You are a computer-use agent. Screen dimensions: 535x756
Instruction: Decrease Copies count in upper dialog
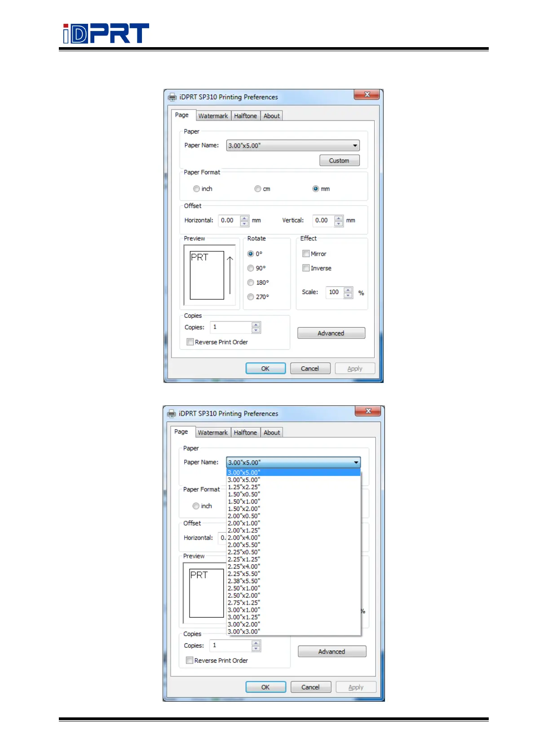(256, 330)
